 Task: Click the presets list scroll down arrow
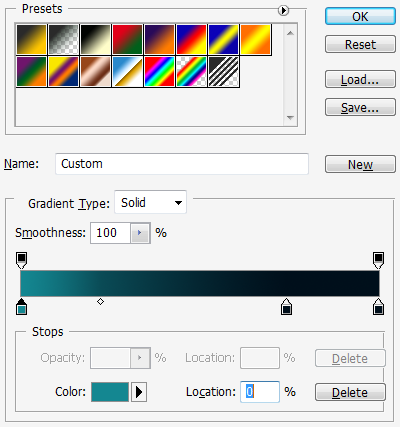tap(290, 118)
